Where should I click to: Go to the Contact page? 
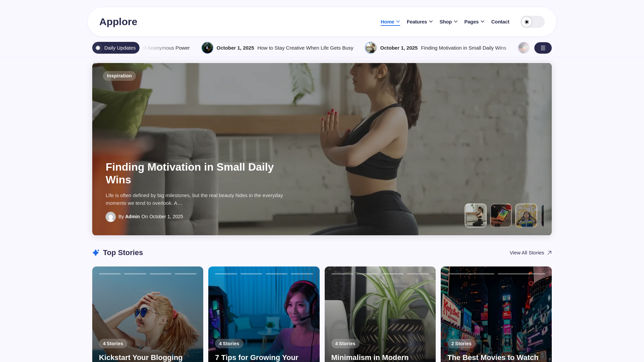(500, 22)
